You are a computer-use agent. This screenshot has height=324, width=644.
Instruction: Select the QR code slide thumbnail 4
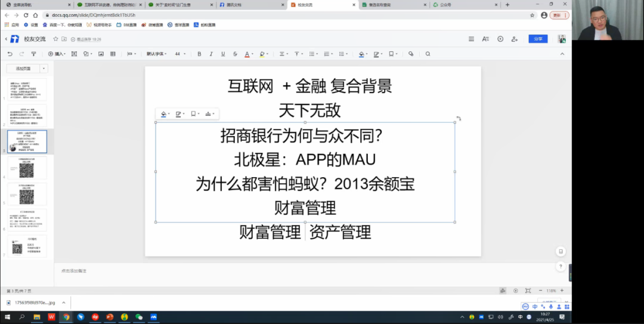point(27,168)
